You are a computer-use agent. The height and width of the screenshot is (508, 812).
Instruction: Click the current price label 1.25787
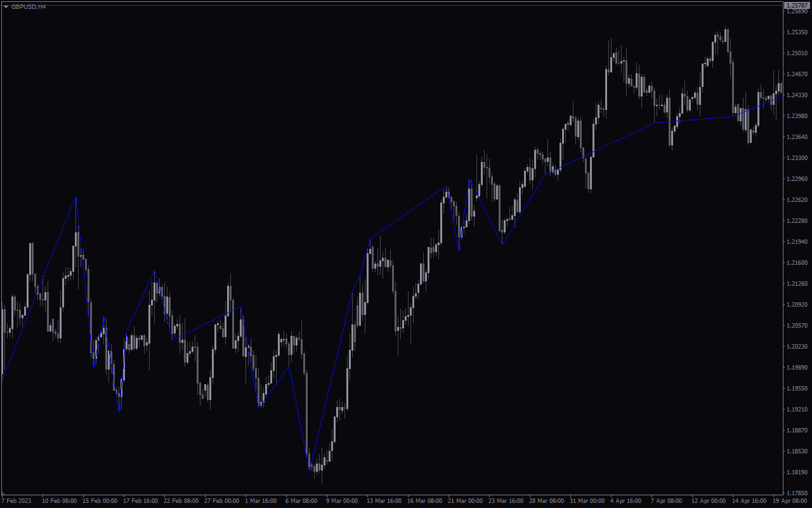tap(798, 6)
